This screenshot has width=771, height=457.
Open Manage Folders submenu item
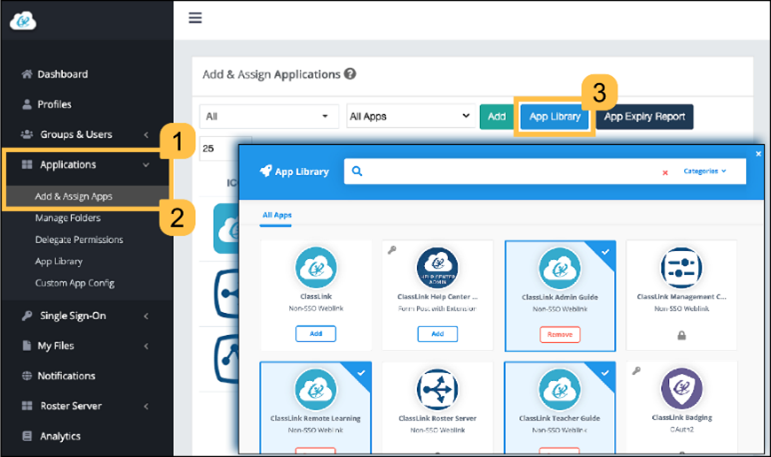point(68,218)
